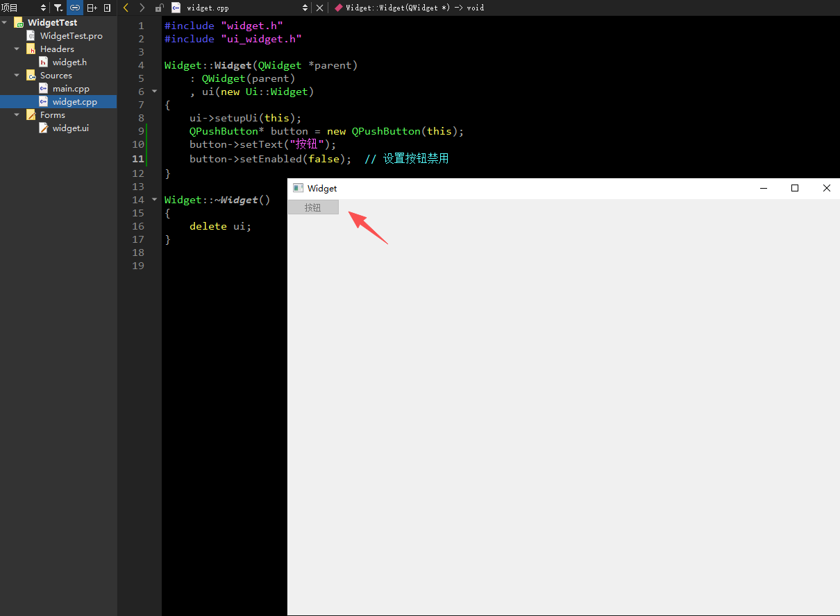This screenshot has width=840, height=616.
Task: Collapse the Sources folder
Action: point(17,76)
